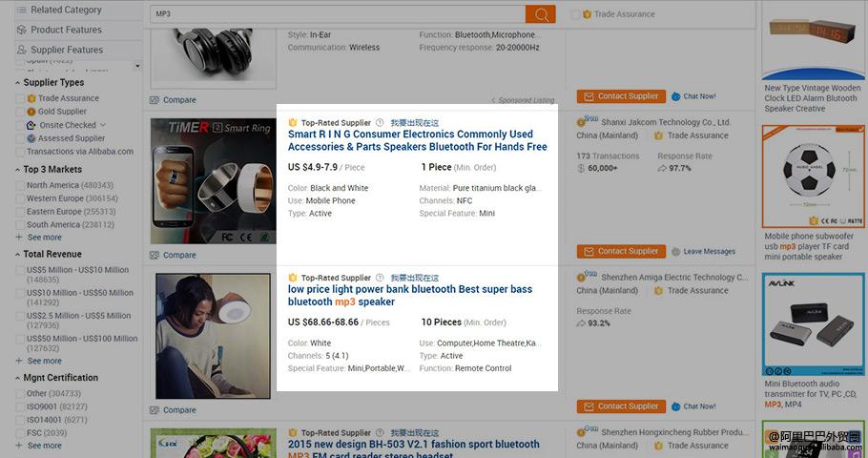
Task: Click Contact Supplier for Shanxi Jakcom Technology
Action: (x=621, y=251)
